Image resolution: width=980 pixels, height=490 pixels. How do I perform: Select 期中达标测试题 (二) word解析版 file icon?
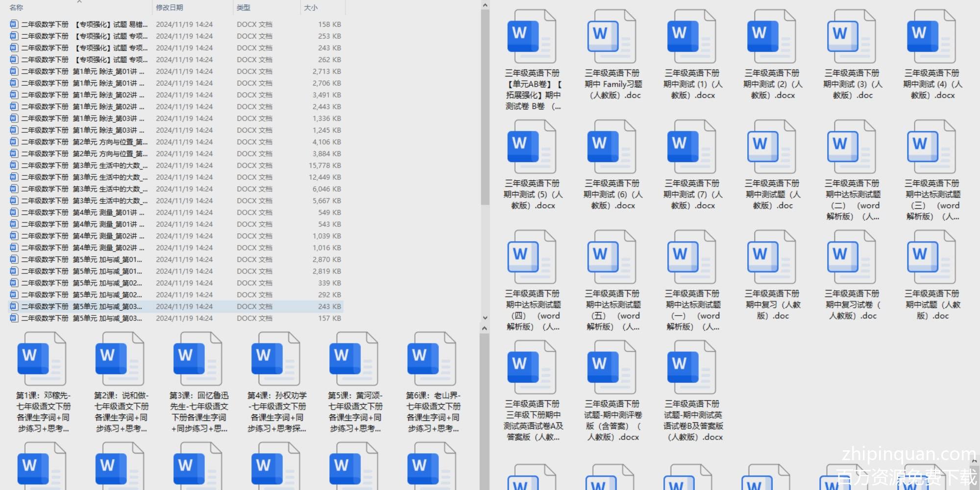852,147
